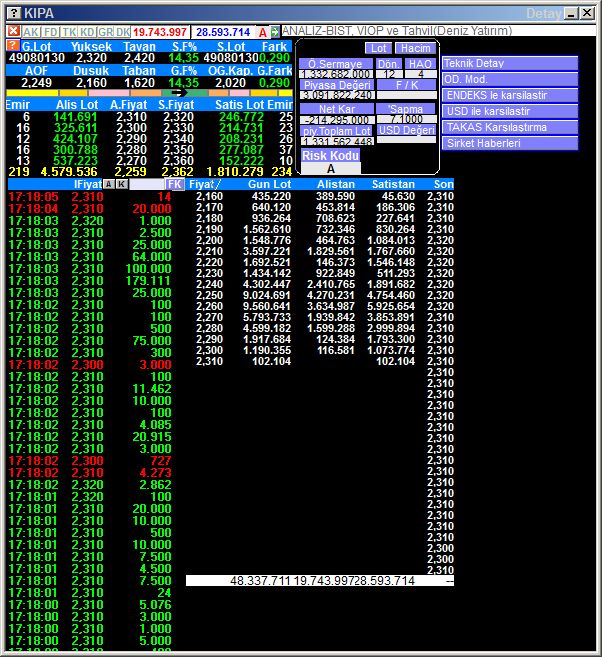Toggle the FK button in trades header
The height and width of the screenshot is (657, 602).
175,184
